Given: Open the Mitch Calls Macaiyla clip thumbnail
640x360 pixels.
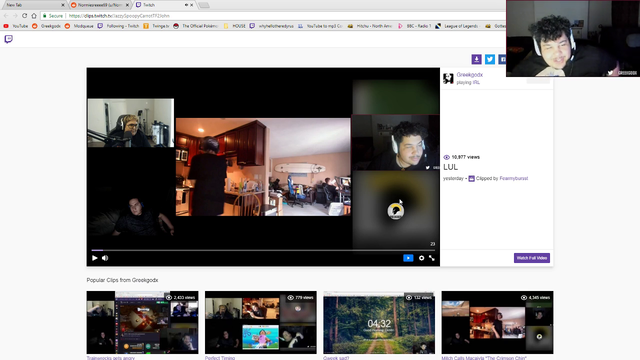Looking at the screenshot, I should coord(497,322).
